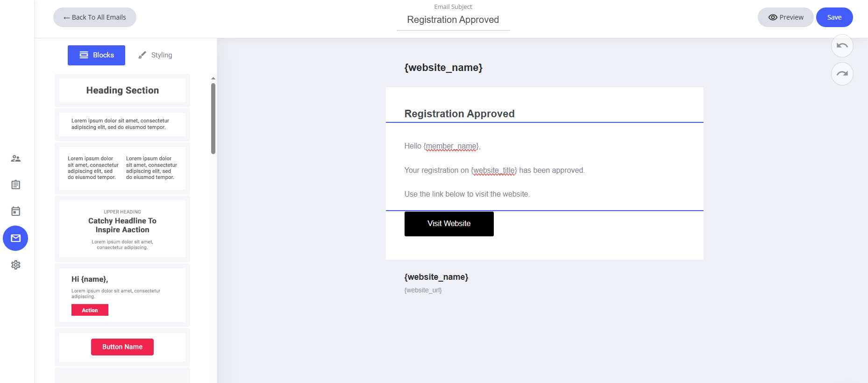Open the members icon in sidebar
Image resolution: width=868 pixels, height=383 pixels.
15,158
